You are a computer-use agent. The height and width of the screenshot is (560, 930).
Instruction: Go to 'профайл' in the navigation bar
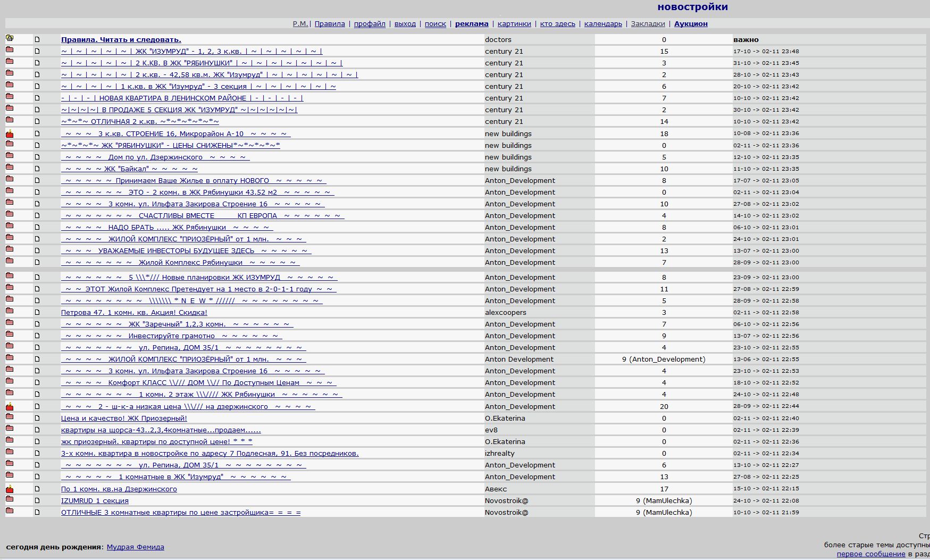click(370, 24)
